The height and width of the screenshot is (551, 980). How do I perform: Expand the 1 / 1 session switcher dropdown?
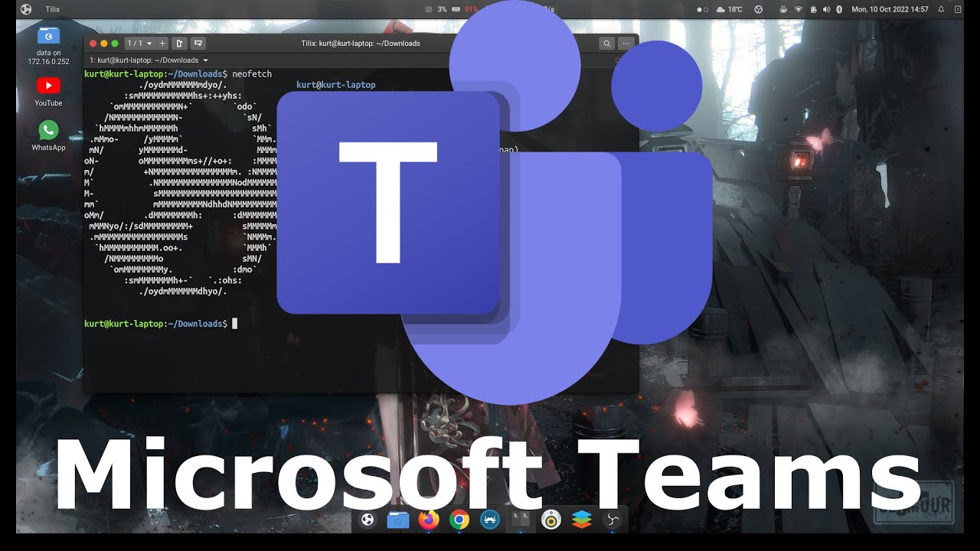click(x=139, y=44)
